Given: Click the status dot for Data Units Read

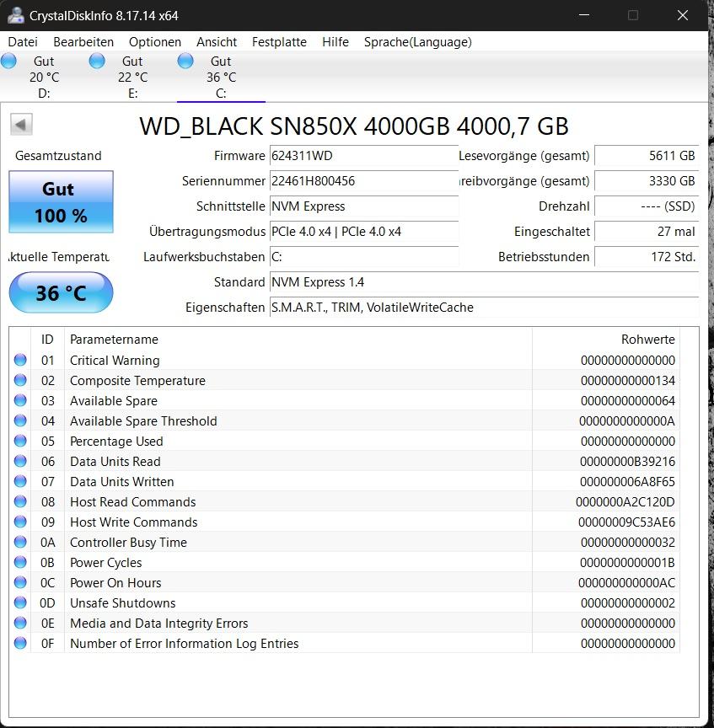Looking at the screenshot, I should (20, 461).
